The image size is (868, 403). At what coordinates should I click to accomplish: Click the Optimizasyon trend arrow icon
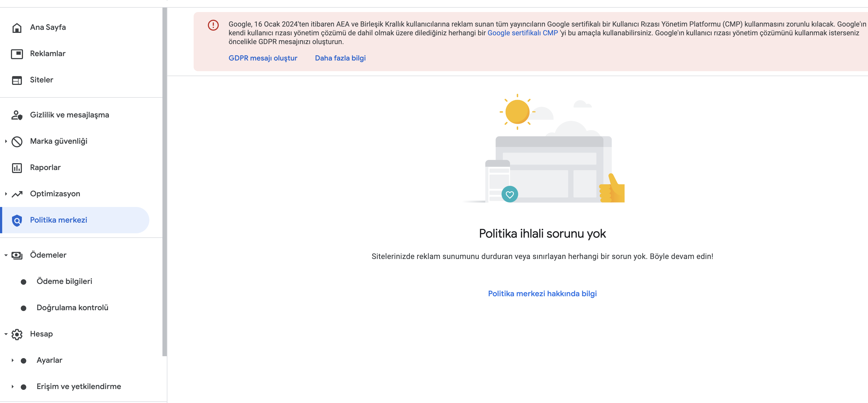17,194
